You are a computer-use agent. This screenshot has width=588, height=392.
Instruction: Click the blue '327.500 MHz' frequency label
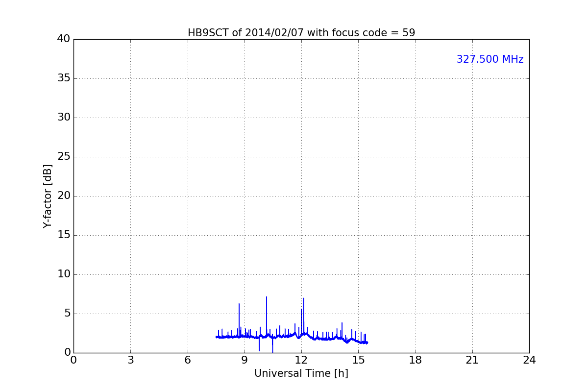coord(490,59)
